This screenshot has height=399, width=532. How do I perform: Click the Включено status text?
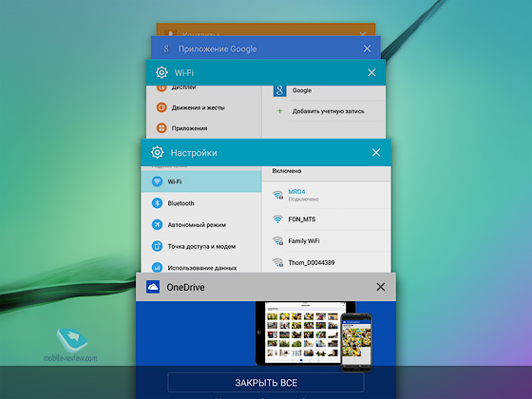pos(287,171)
